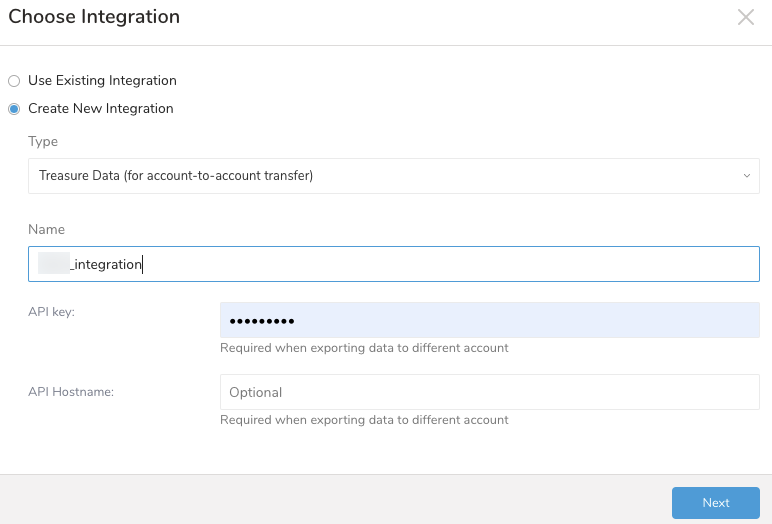Screen dimensions: 772x524
Task: Select the Use Existing Integration radio button
Action: click(x=14, y=81)
